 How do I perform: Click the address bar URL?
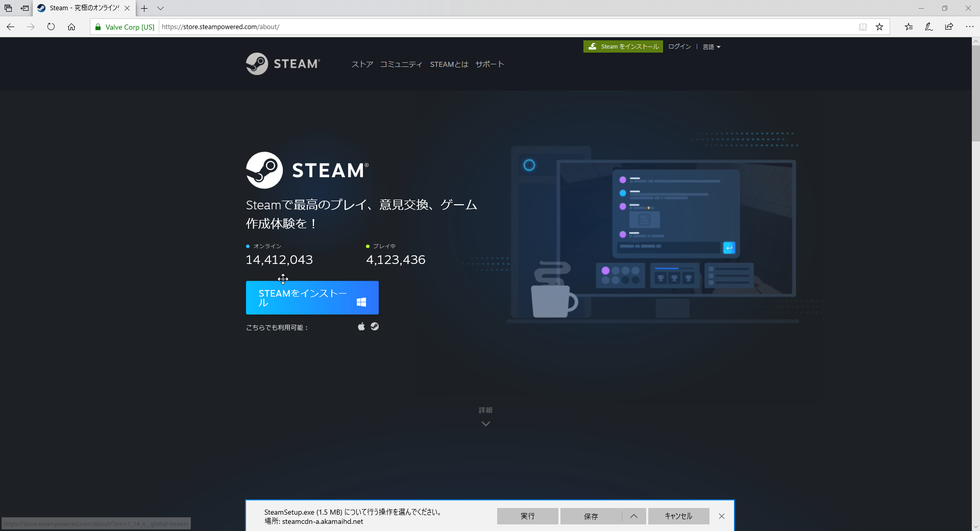coord(220,27)
